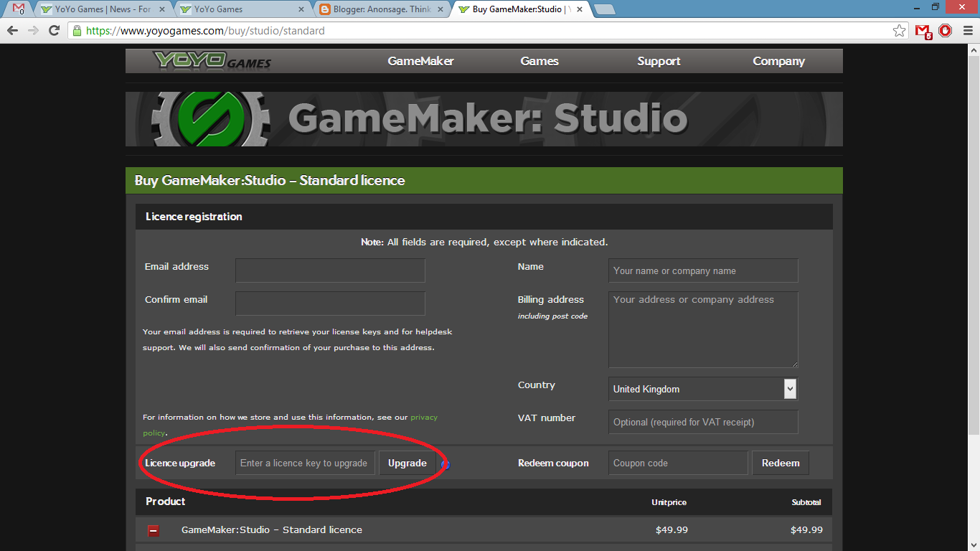Click the Confirm email input field
Viewport: 980px width, 551px height.
coord(330,303)
